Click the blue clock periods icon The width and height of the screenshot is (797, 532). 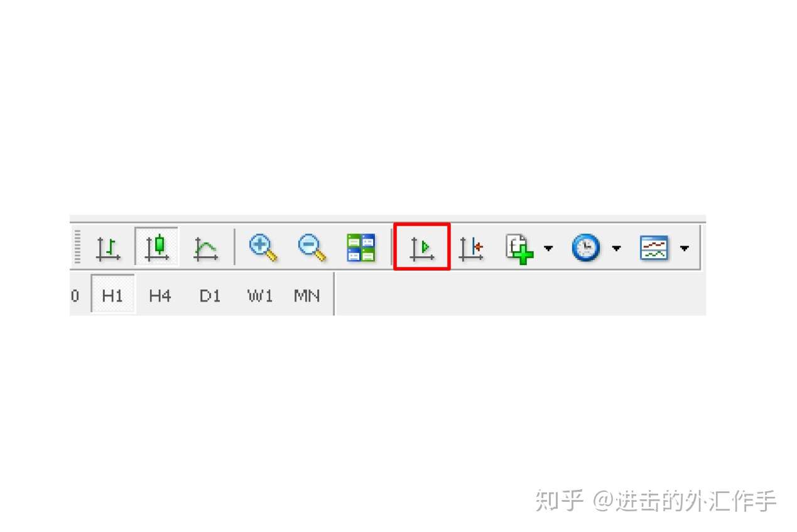coord(585,248)
